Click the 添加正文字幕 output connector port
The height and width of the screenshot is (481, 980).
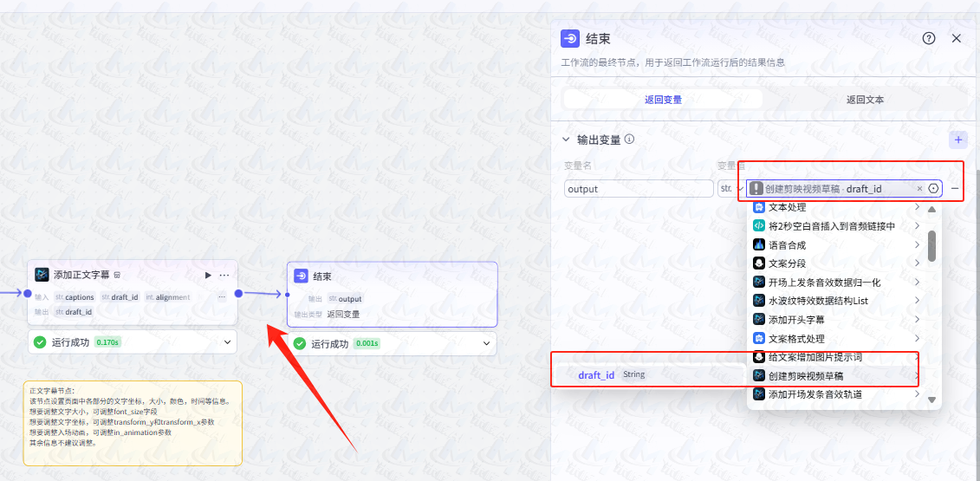[x=238, y=293]
